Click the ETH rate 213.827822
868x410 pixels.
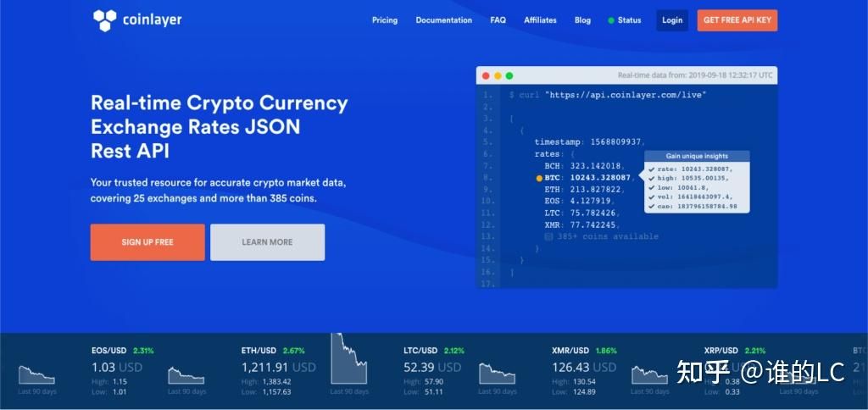(x=595, y=189)
